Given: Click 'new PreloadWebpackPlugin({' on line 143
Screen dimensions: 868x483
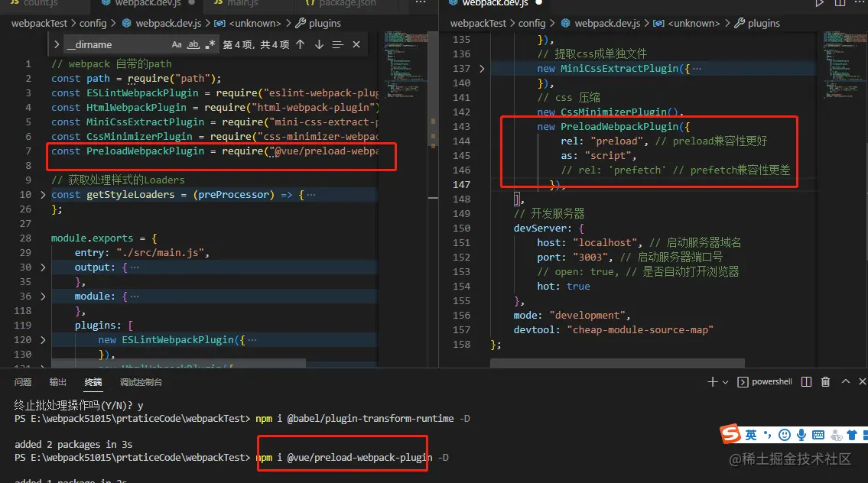Looking at the screenshot, I should tap(613, 127).
